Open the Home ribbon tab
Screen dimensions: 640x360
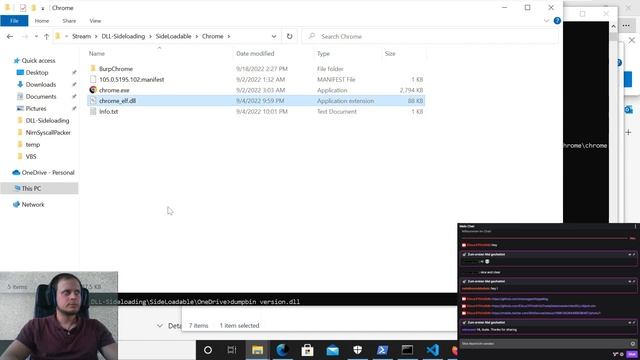pyautogui.click(x=42, y=21)
